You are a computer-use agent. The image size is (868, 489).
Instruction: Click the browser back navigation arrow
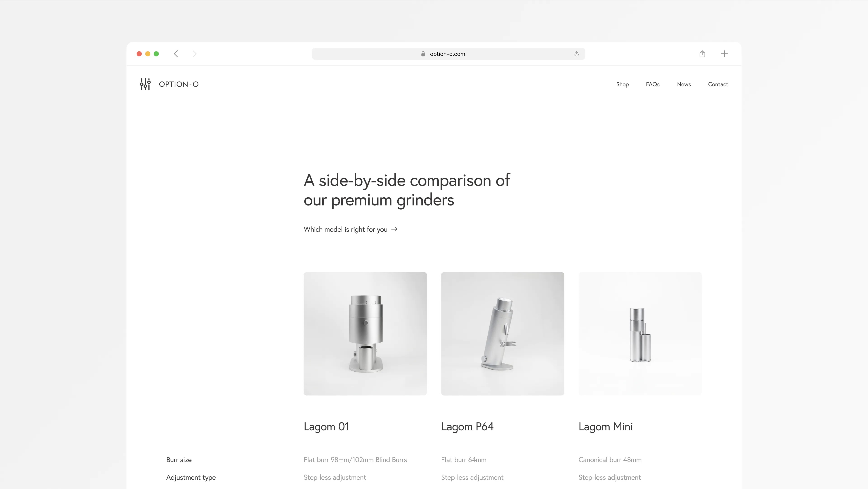(x=177, y=54)
